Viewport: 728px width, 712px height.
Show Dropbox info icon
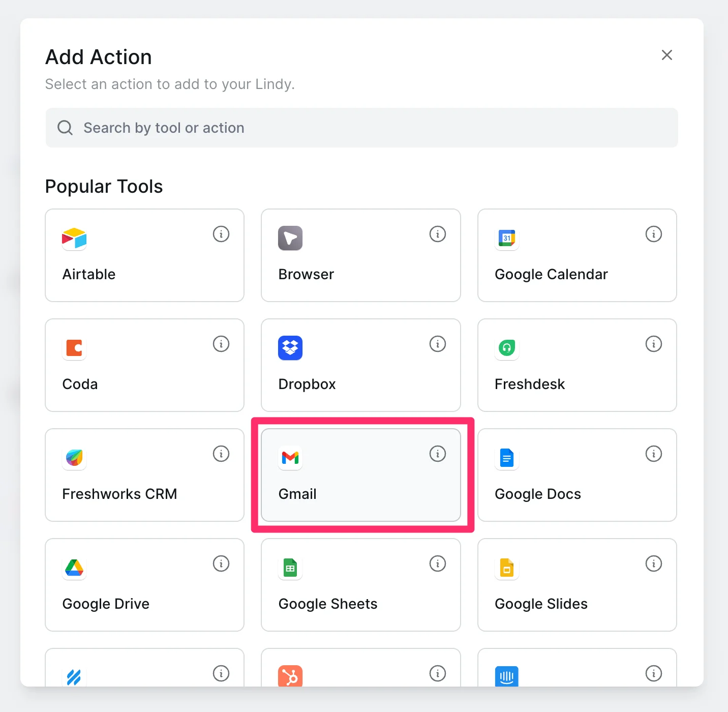coord(438,344)
